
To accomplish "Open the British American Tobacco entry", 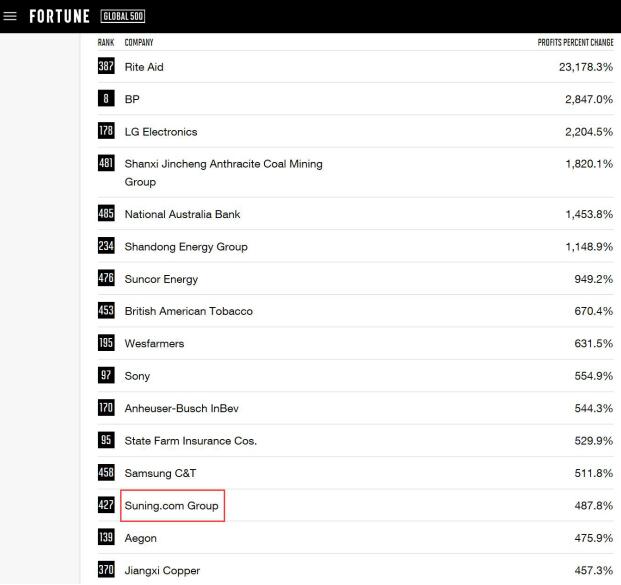I will click(189, 311).
